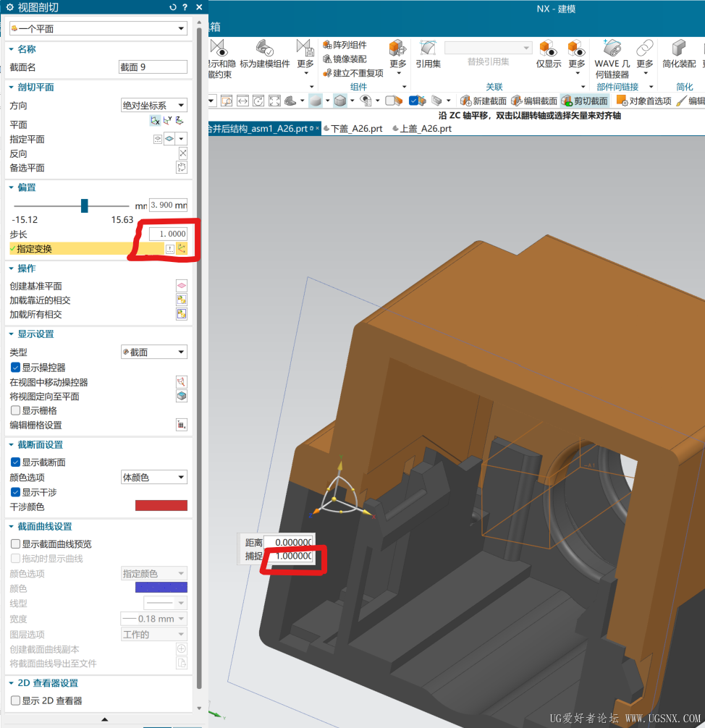Image resolution: width=705 pixels, height=728 pixels.
Task: Select the Y plane icon
Action: coord(168,121)
